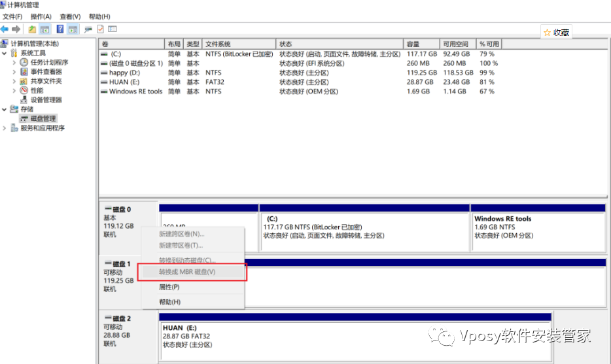
Task: Click the Up One Level folder icon
Action: [32, 29]
